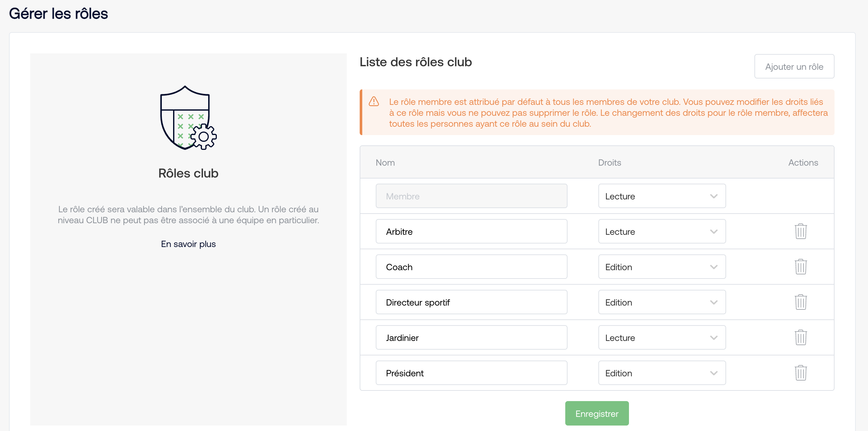Image resolution: width=868 pixels, height=431 pixels.
Task: Click the Liste des rôles club heading
Action: 415,62
